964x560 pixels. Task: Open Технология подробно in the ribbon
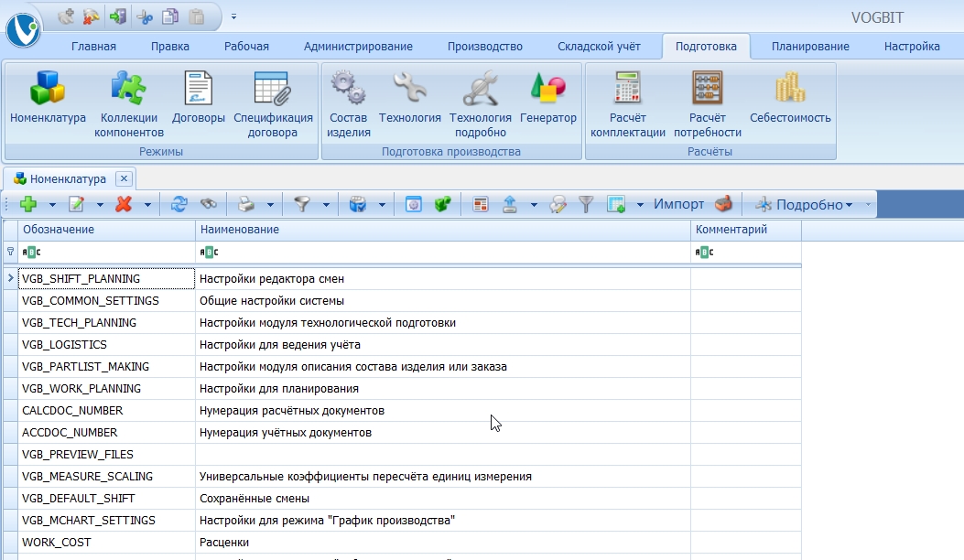[481, 104]
